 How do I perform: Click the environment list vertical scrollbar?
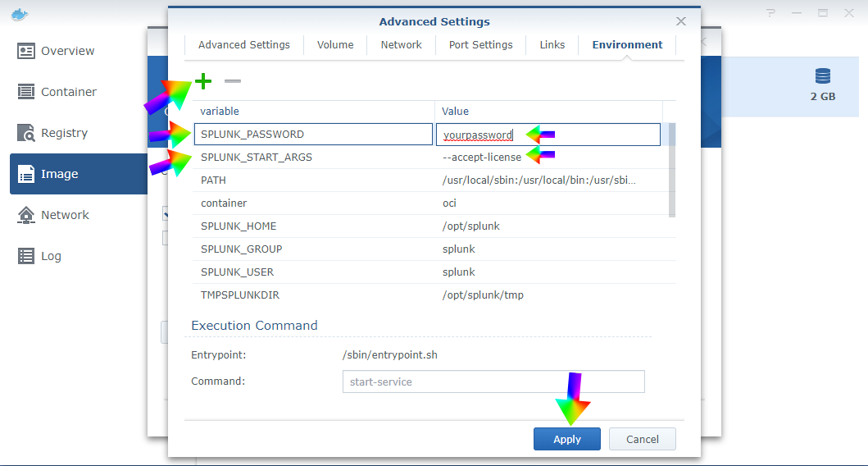(672, 170)
